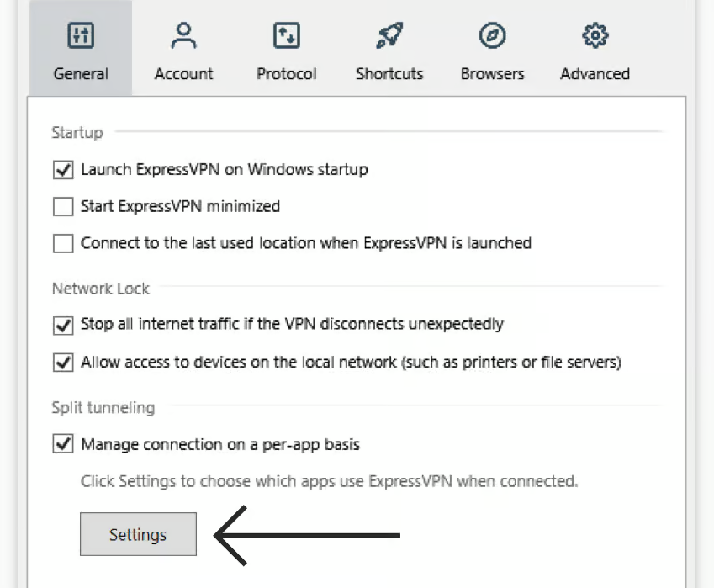Click the gear icon above Advanced

pyautogui.click(x=595, y=35)
